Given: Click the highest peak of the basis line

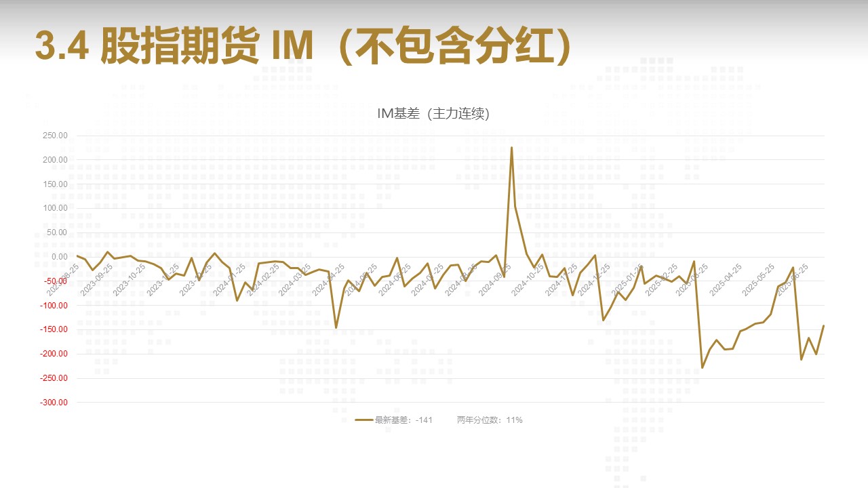Looking at the screenshot, I should (x=511, y=147).
